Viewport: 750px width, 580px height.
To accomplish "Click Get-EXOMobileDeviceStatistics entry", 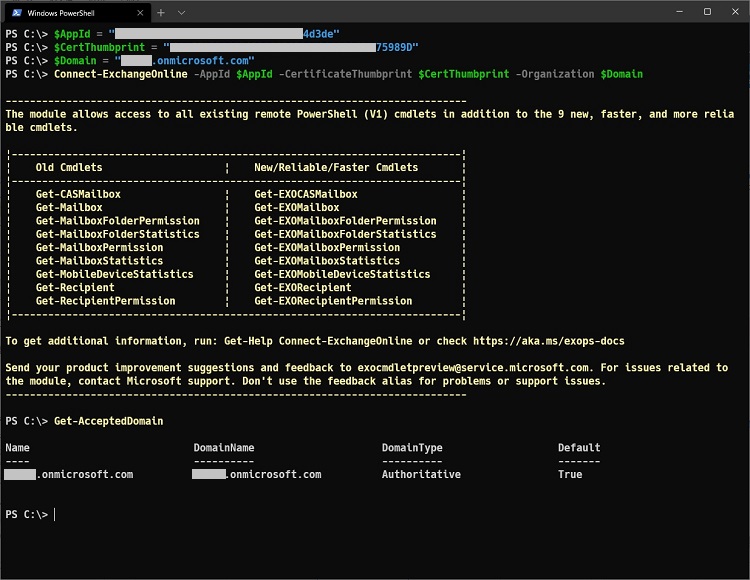I will 342,274.
